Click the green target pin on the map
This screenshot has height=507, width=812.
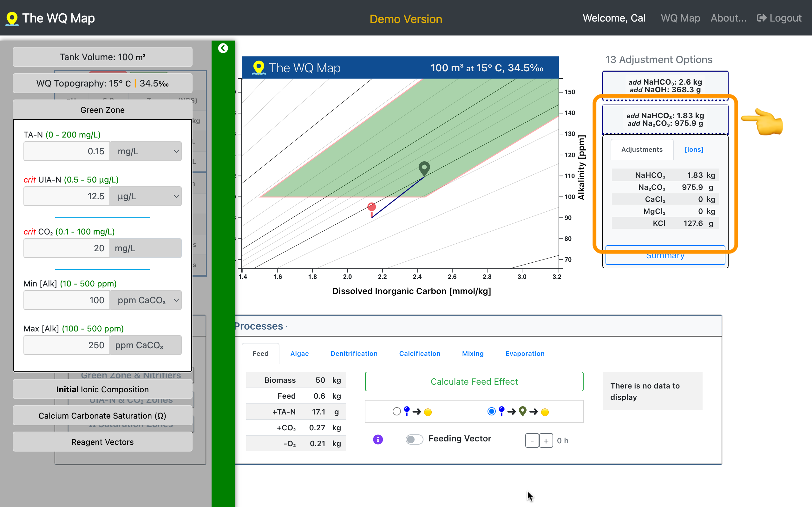424,168
